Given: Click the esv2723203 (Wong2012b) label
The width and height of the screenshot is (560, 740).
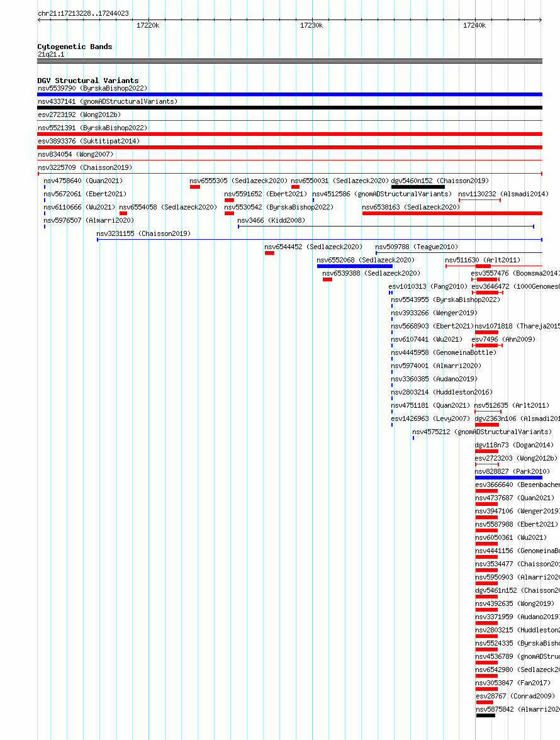Looking at the screenshot, I should point(516,458).
